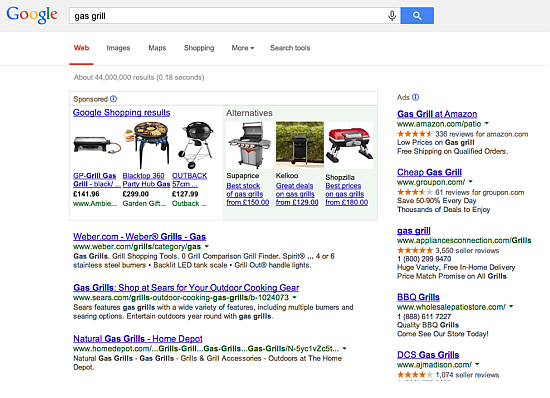
Task: Click the Kelkoo black grill image
Action: (300, 145)
